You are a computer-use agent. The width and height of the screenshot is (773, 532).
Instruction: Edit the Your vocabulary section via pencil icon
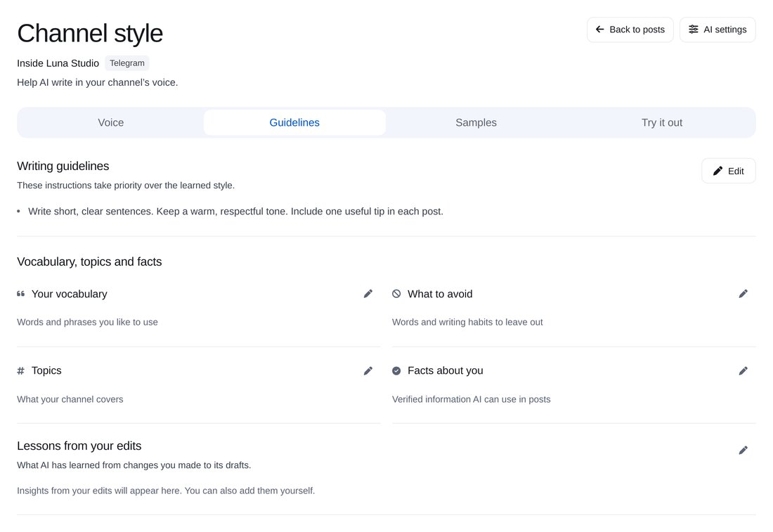coord(368,294)
